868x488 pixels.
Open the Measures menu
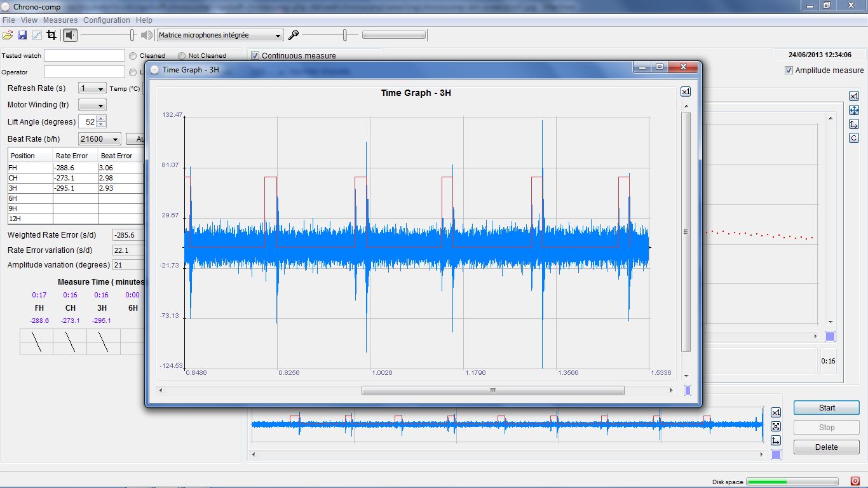point(60,20)
